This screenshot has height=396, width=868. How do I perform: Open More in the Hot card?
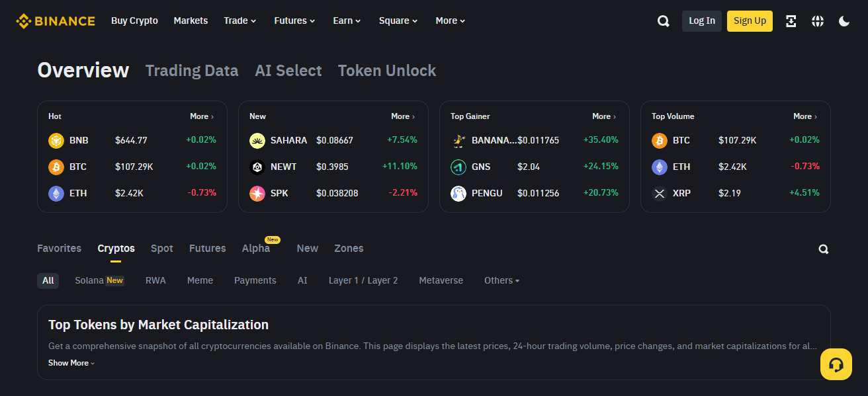[202, 116]
